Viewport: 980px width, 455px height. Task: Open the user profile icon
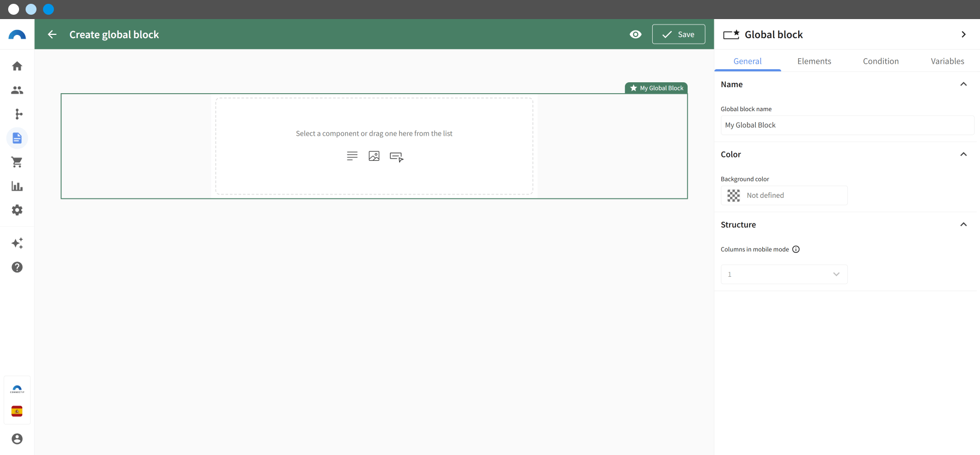(17, 439)
